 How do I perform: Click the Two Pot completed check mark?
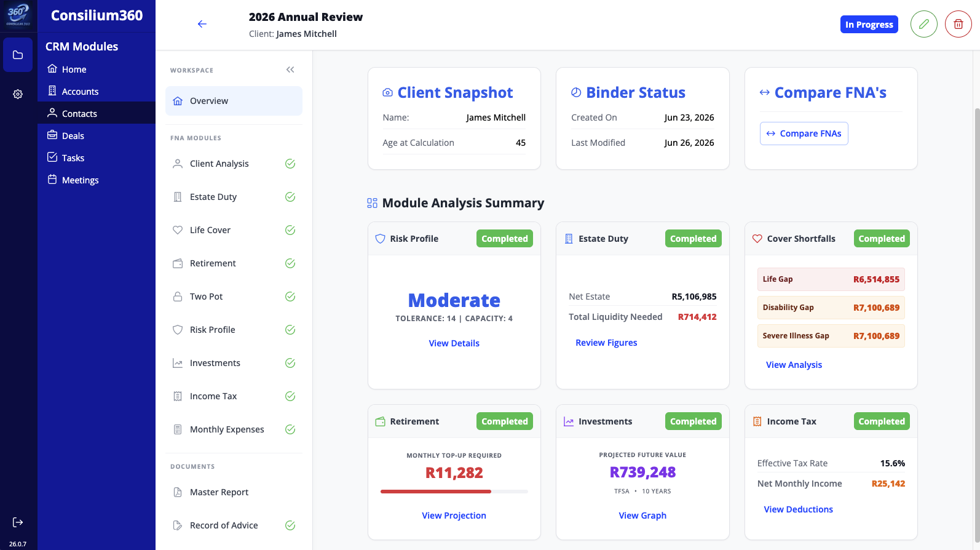290,297
